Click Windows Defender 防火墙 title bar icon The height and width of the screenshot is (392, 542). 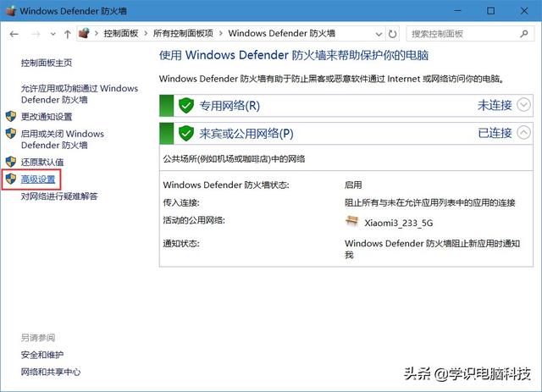11,11
